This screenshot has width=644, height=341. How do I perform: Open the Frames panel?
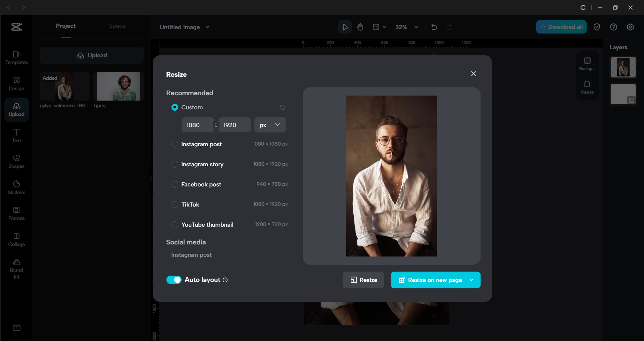coord(16,214)
